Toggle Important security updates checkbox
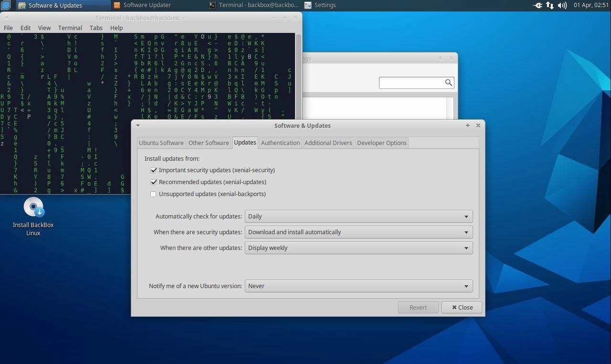Image resolution: width=611 pixels, height=364 pixels. click(x=153, y=170)
